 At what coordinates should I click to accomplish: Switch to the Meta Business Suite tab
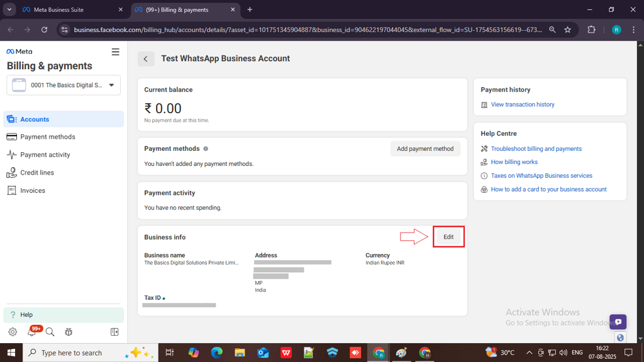[x=72, y=9]
